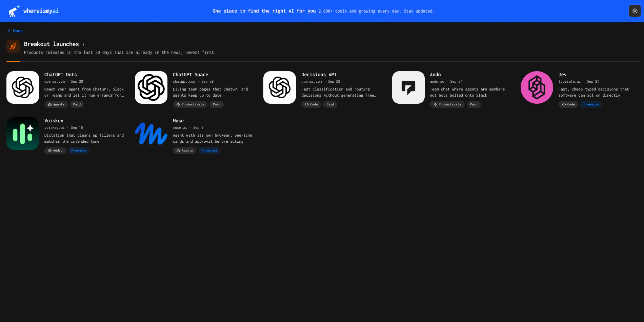Image resolution: width=644 pixels, height=322 pixels.
Task: Open the Voiskey green audio logo
Action: pos(23,134)
